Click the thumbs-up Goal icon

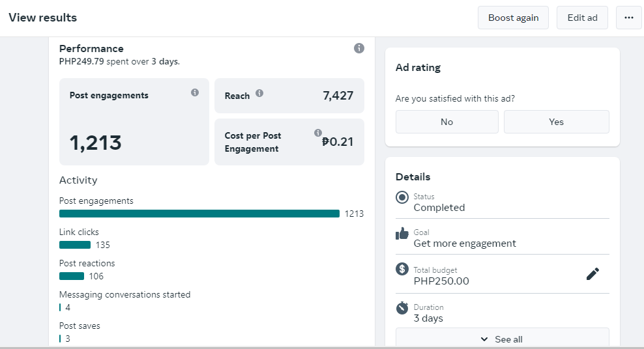[402, 233]
